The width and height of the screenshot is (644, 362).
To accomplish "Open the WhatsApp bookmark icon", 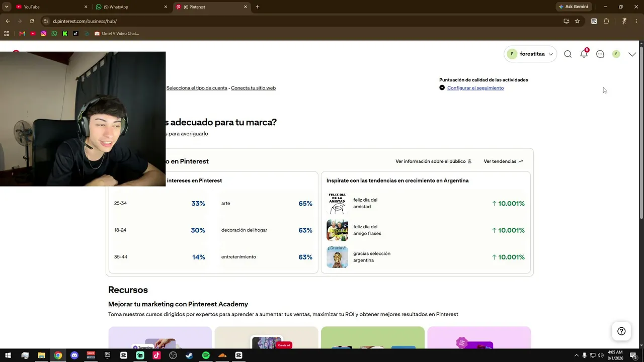I will [x=54, y=34].
